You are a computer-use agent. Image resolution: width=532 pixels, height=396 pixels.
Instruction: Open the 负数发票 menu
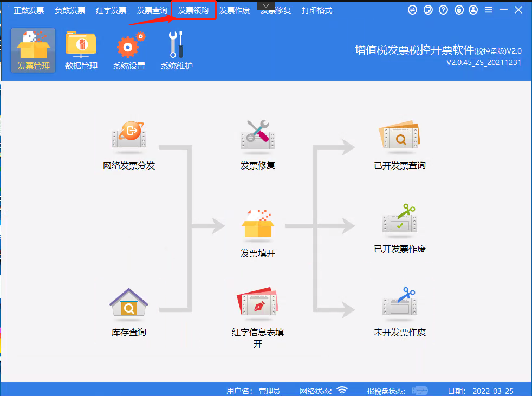tap(70, 10)
